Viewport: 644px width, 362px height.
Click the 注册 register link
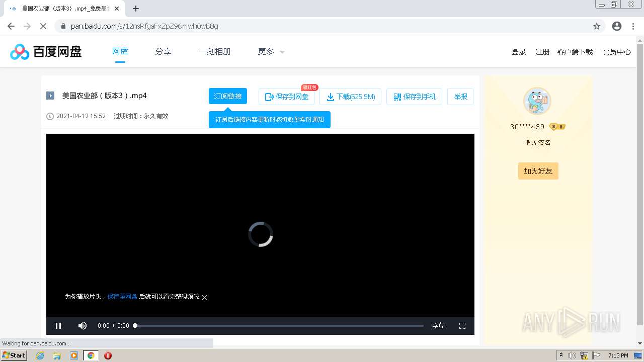pyautogui.click(x=542, y=52)
